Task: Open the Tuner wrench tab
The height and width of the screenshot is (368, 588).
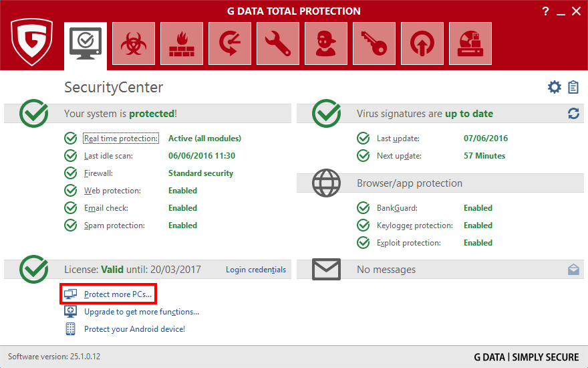Action: pyautogui.click(x=278, y=43)
